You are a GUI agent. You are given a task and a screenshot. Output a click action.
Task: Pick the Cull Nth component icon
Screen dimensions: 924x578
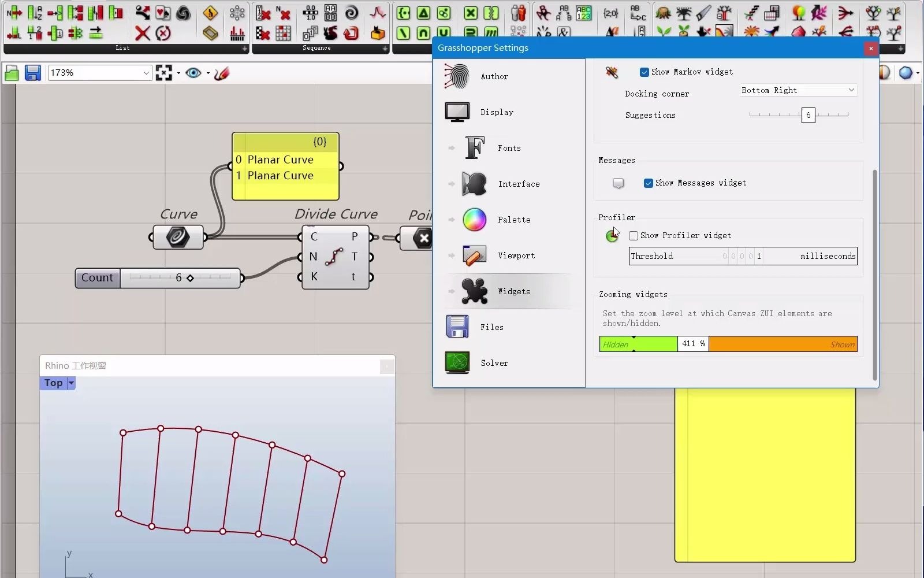pyautogui.click(x=283, y=13)
